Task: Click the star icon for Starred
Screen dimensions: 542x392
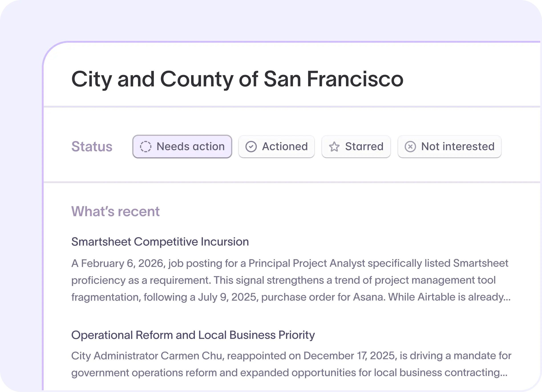Action: click(334, 147)
